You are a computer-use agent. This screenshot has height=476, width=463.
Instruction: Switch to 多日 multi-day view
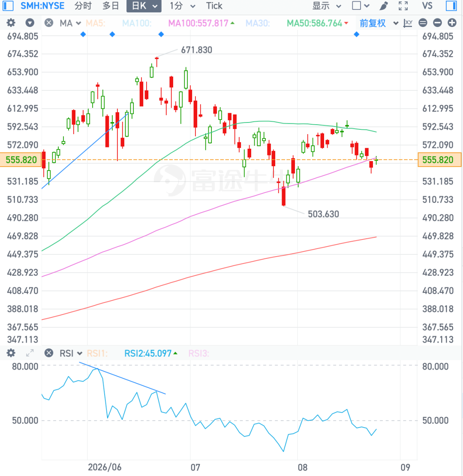111,6
